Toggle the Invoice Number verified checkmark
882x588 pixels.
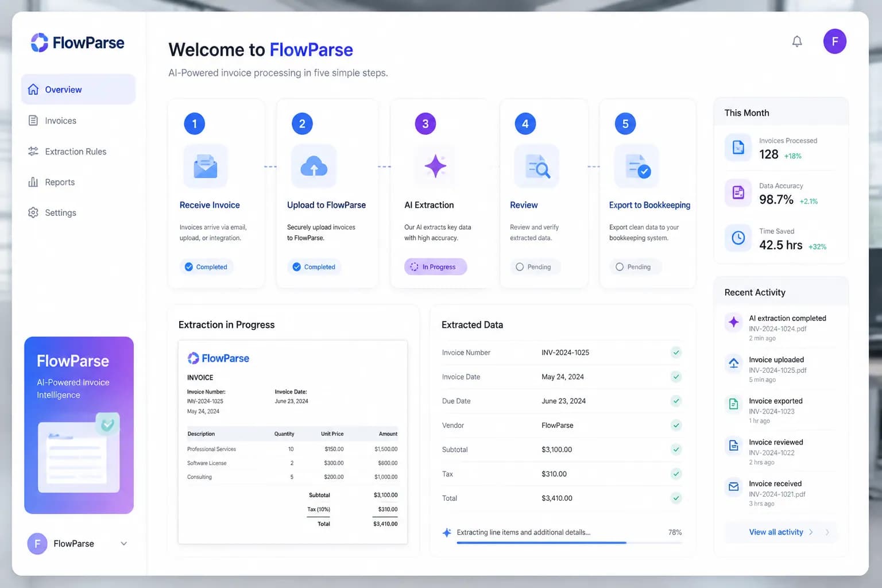point(676,353)
